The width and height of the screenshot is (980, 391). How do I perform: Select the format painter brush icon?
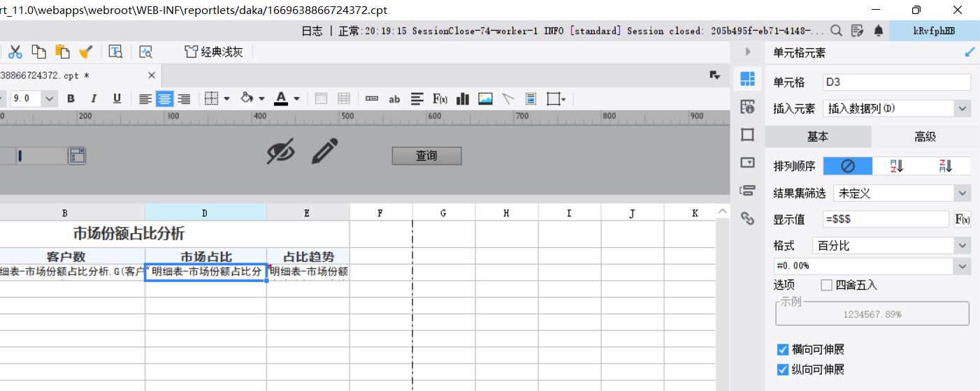(x=85, y=52)
